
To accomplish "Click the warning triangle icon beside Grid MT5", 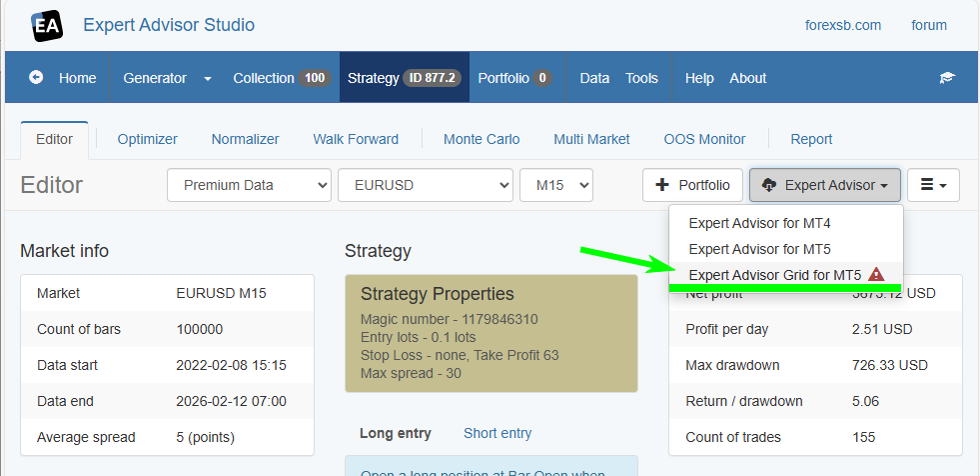I will click(x=876, y=274).
